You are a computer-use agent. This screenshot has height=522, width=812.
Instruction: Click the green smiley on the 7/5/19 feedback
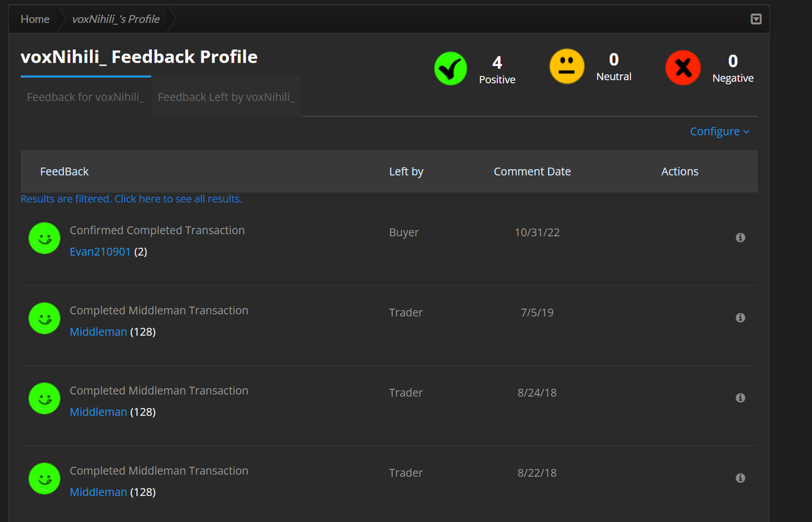(44, 318)
